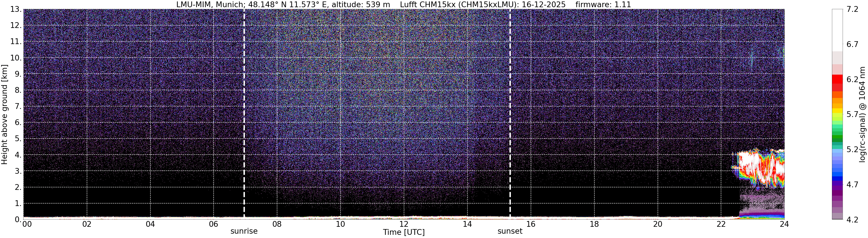Click the 'firmware: 1.11' text in title

point(603,5)
